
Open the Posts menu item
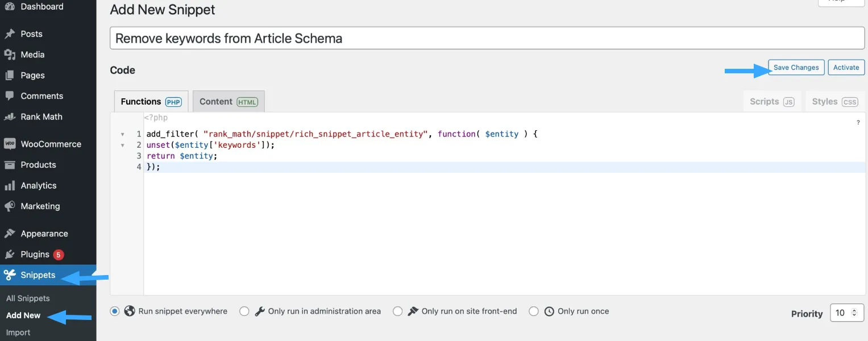(x=48, y=34)
